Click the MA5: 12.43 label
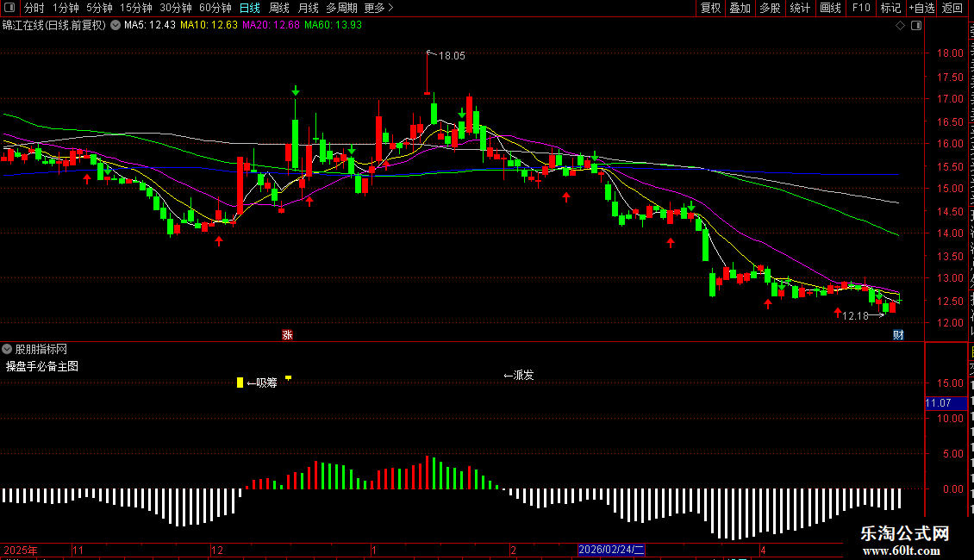This screenshot has width=974, height=560. pyautogui.click(x=150, y=25)
